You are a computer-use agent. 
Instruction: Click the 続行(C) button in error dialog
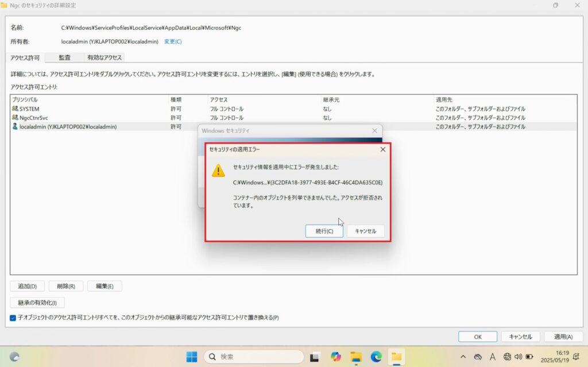(324, 231)
